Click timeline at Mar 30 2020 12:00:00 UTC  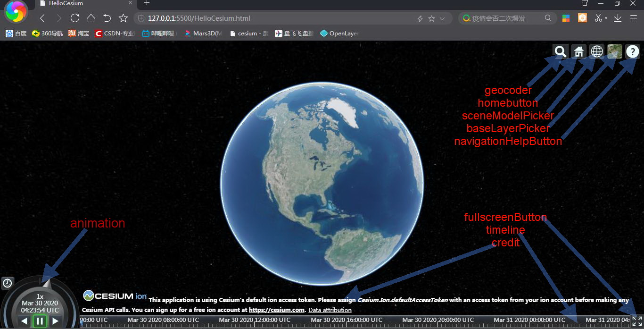click(x=255, y=320)
